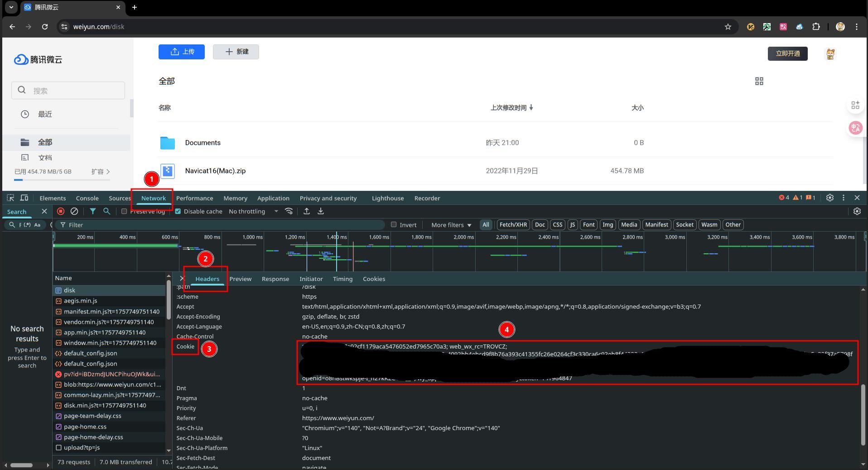Screen dimensions: 868x470
Task: Enable the Preserve log checkbox
Action: 124,211
